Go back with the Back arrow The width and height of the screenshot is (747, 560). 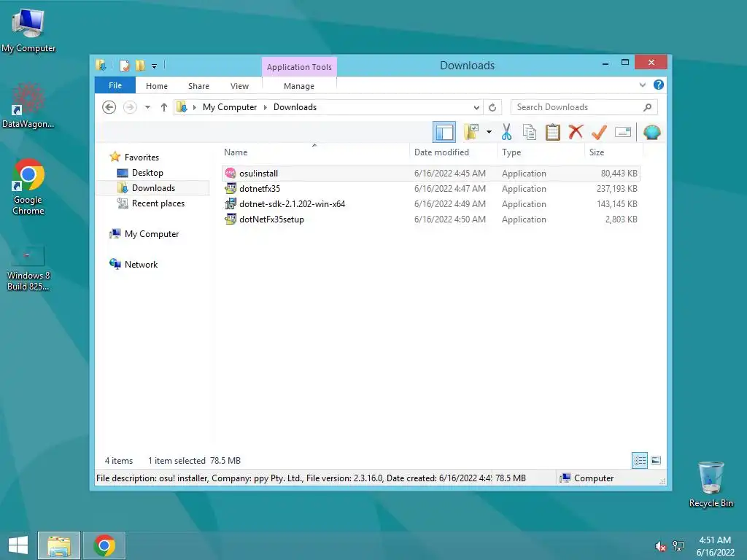click(x=109, y=107)
